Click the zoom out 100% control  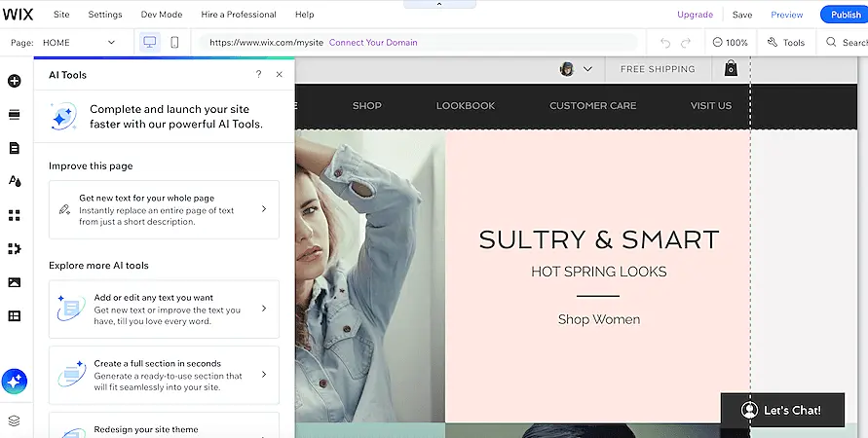730,42
